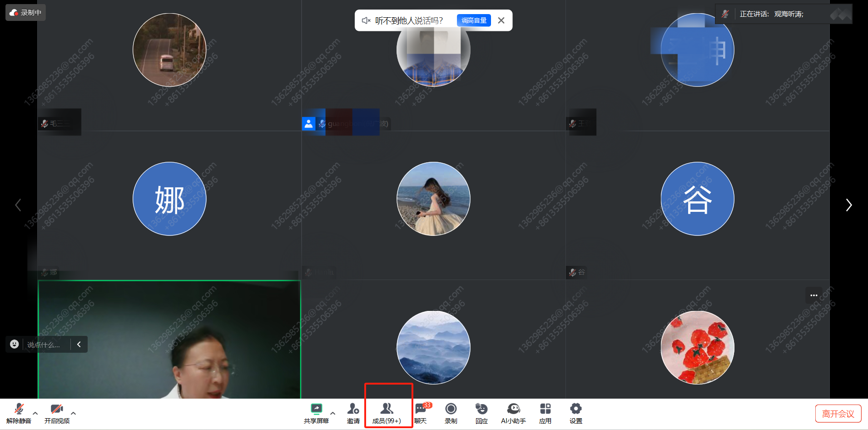Unmute microphone with 解除静音
Image resolution: width=868 pixels, height=430 pixels.
pos(19,413)
